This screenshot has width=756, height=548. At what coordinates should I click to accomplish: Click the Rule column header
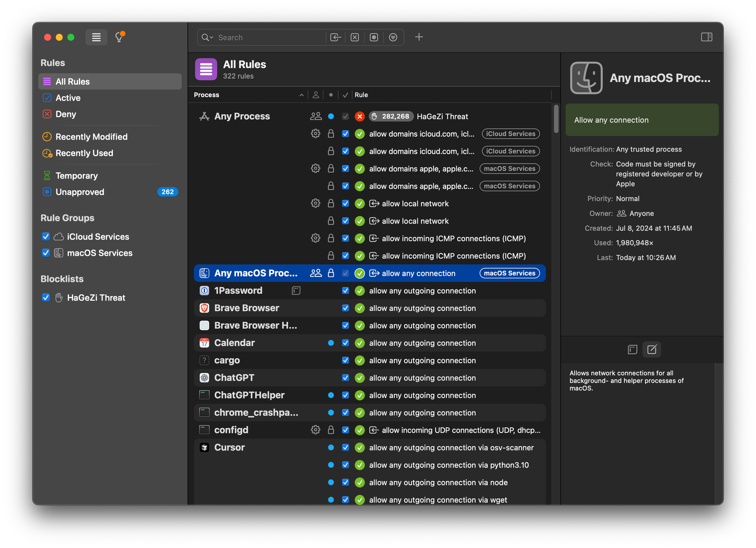pos(361,95)
